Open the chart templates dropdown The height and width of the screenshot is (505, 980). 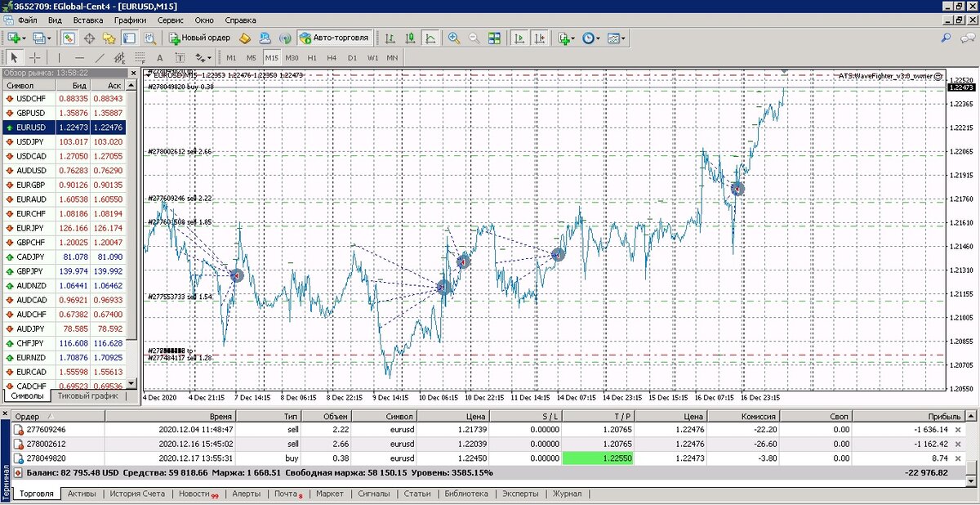pos(617,38)
